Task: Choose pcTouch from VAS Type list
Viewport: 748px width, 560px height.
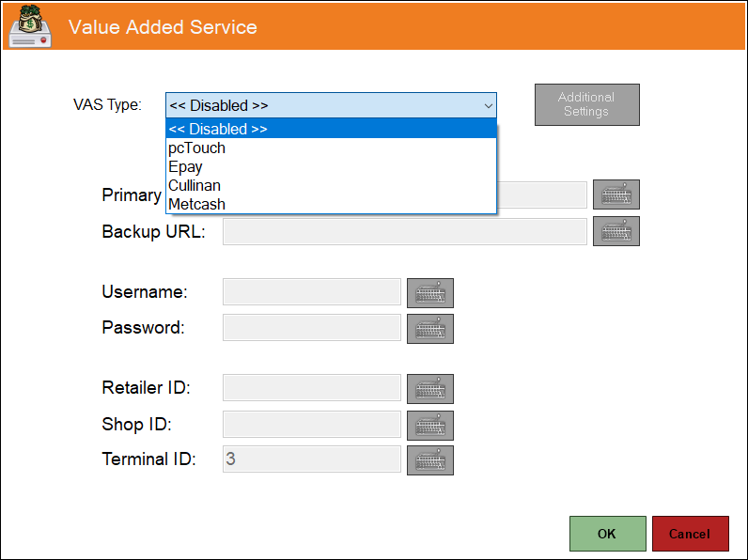Action: click(331, 148)
